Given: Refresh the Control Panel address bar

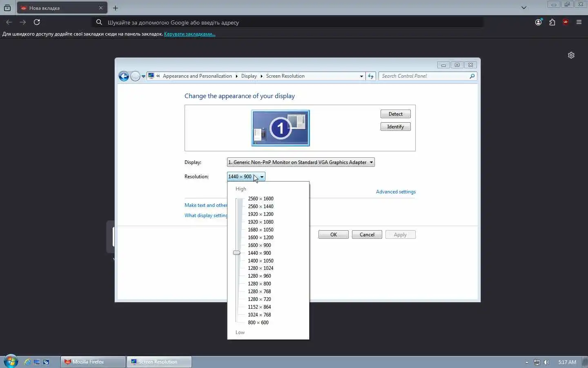Looking at the screenshot, I should pos(371,76).
